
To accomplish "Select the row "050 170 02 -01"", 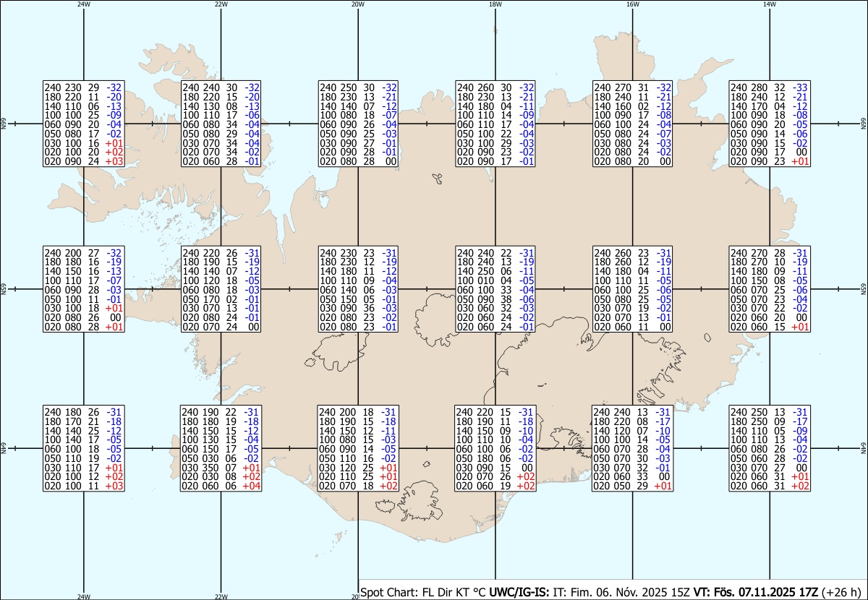I will pos(221,299).
